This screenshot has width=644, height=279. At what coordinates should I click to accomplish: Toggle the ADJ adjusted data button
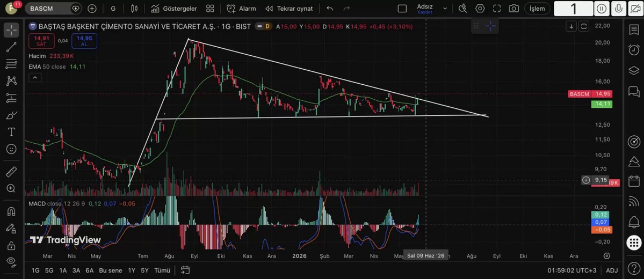coord(612,270)
